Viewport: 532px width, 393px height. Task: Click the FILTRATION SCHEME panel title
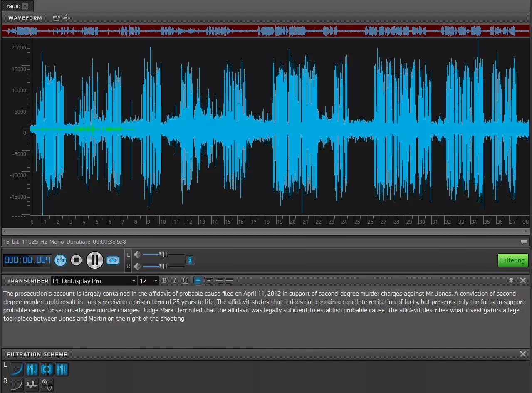pos(37,354)
